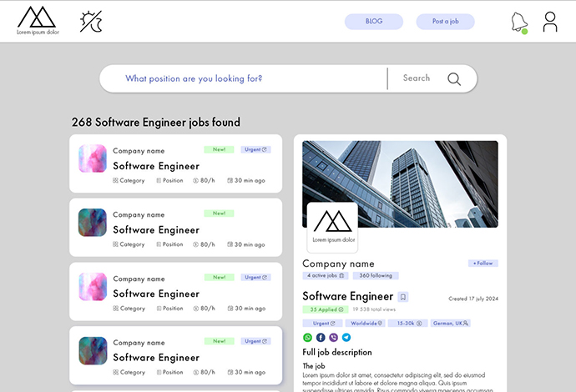Share via the Facebook icon
This screenshot has height=392, width=576.
(x=321, y=337)
